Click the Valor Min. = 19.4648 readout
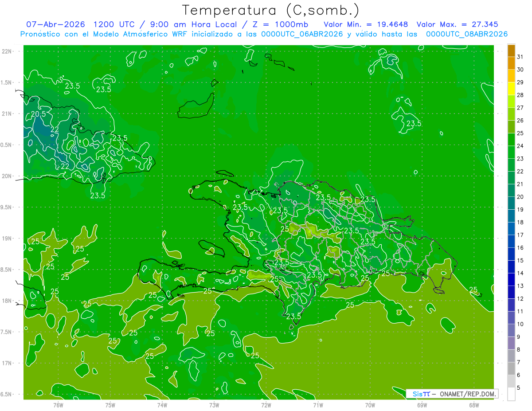 [x=366, y=24]
